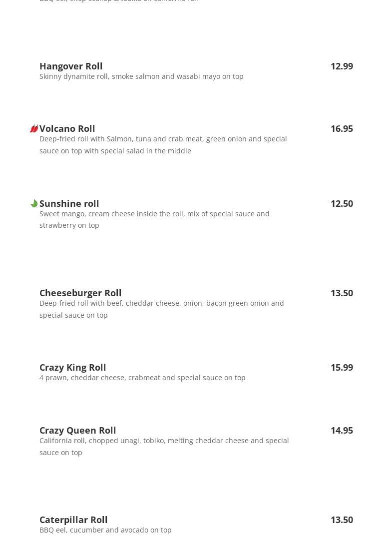The image size is (392, 549).
Task: Open the Caterpillar Roll item
Action: 73,520
